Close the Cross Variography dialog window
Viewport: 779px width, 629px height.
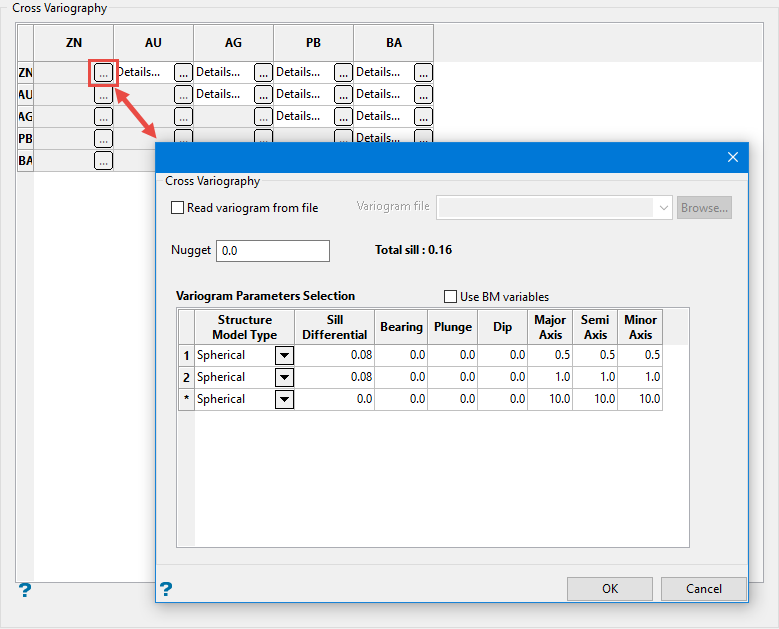click(x=732, y=157)
